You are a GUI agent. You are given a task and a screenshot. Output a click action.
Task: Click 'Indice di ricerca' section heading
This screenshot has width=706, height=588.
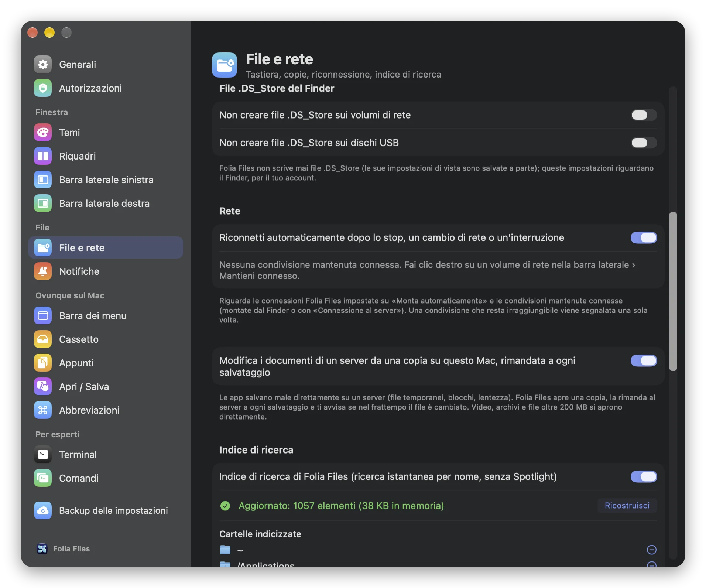(x=256, y=450)
